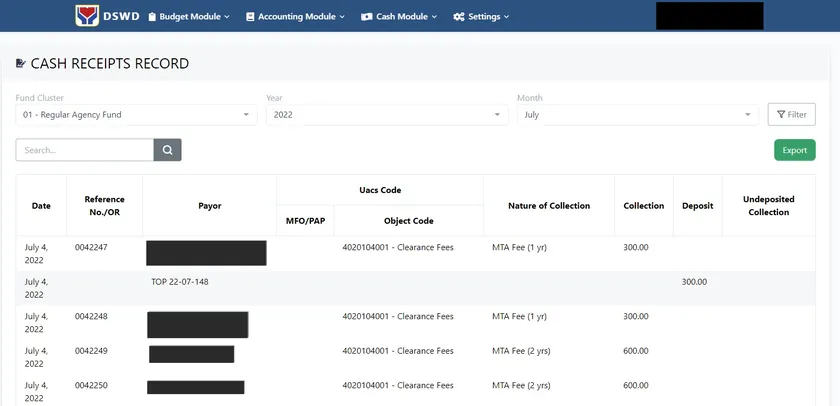Click the clipboard icon beside Budget Module
This screenshot has width=840, height=406.
click(152, 17)
